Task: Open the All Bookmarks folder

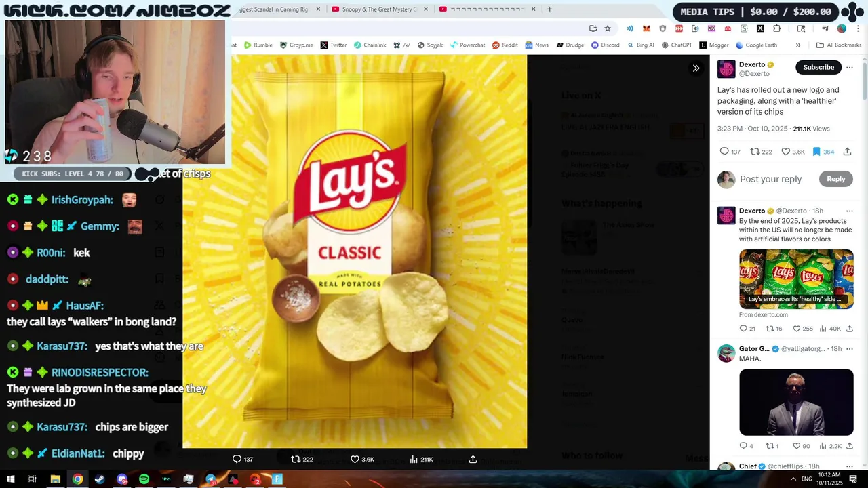Action: (x=838, y=45)
